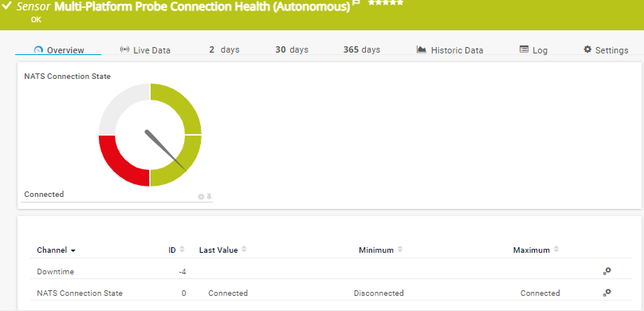
Task: Click the gauge gear settings icon
Action: (201, 197)
